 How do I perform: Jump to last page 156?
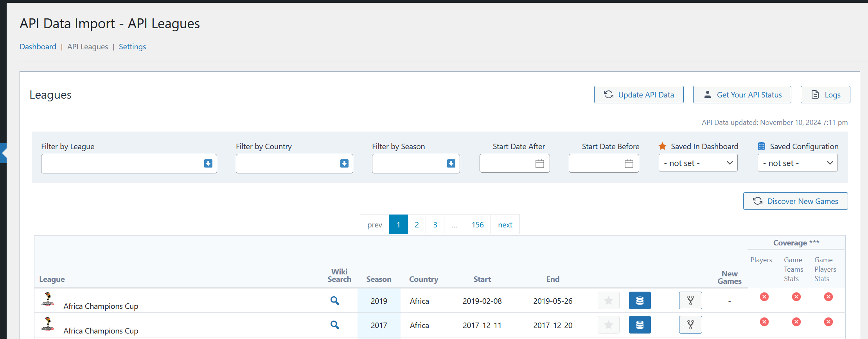point(478,225)
